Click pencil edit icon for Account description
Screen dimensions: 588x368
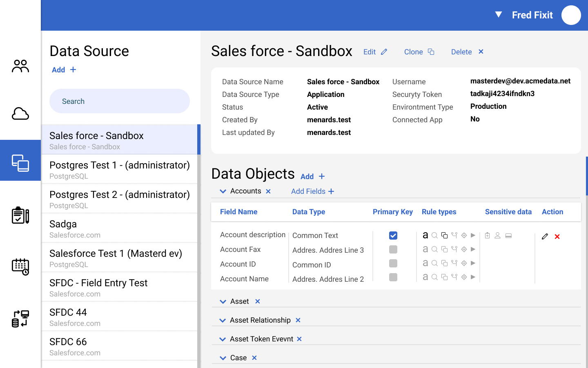click(x=545, y=236)
